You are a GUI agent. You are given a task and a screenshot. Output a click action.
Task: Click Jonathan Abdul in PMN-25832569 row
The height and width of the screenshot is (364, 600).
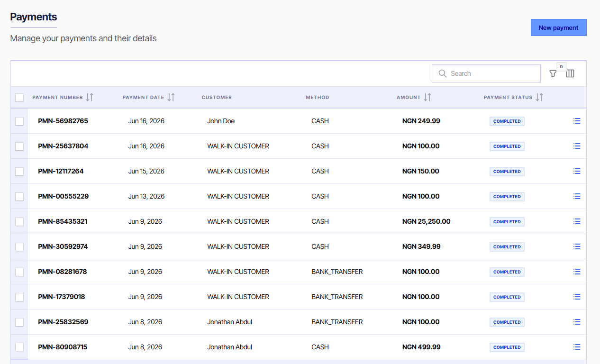tap(229, 322)
